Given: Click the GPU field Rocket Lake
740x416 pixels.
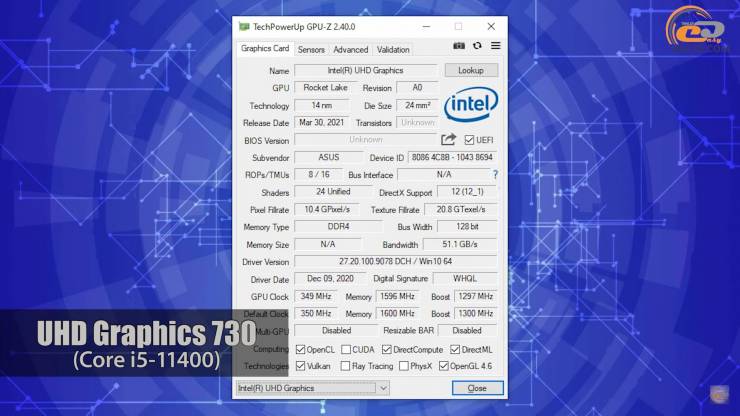Looking at the screenshot, I should click(x=325, y=88).
